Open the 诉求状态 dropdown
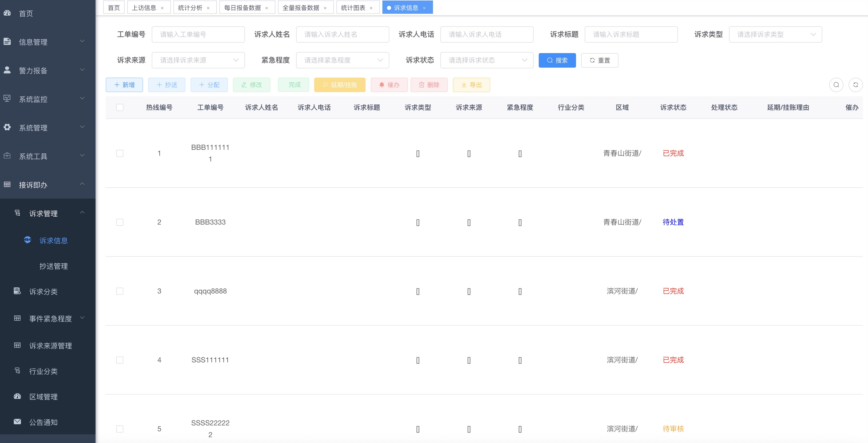The width and height of the screenshot is (868, 443). (x=487, y=60)
